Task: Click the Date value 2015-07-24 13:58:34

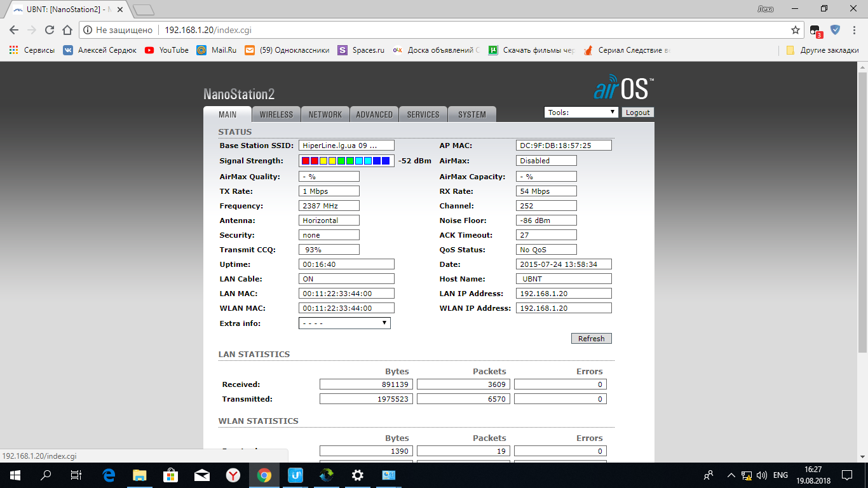Action: click(564, 264)
